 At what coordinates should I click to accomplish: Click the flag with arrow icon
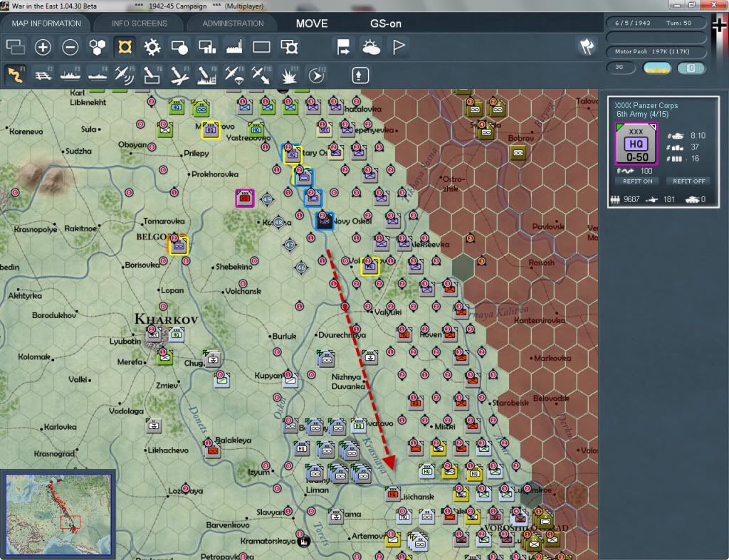343,47
